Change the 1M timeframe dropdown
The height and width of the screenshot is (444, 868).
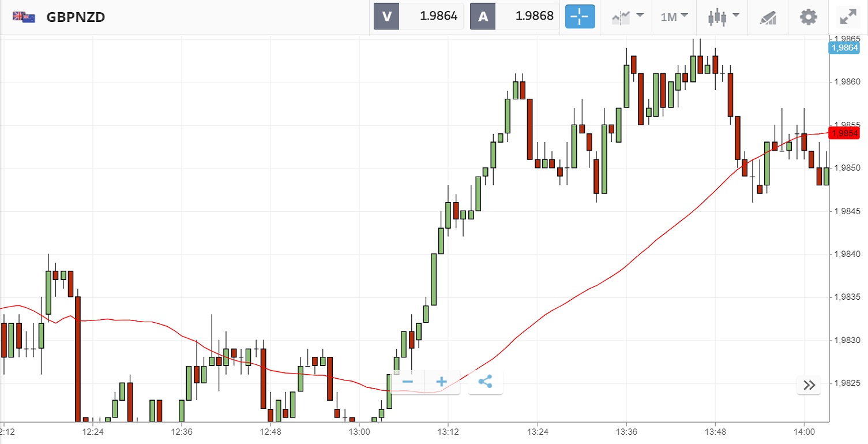click(674, 17)
